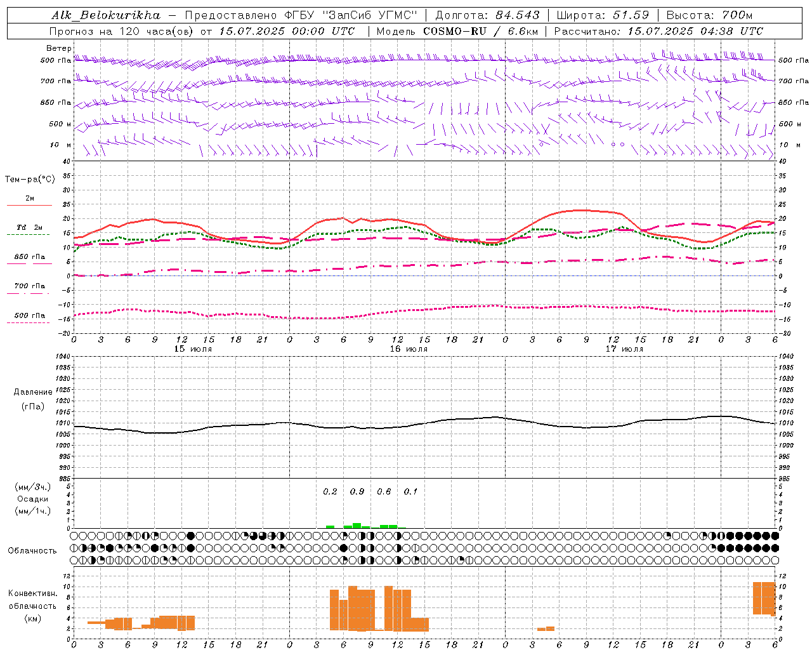Click the "0.6" precipitation amount
Viewport: 812px width, 650px height.
(x=384, y=491)
